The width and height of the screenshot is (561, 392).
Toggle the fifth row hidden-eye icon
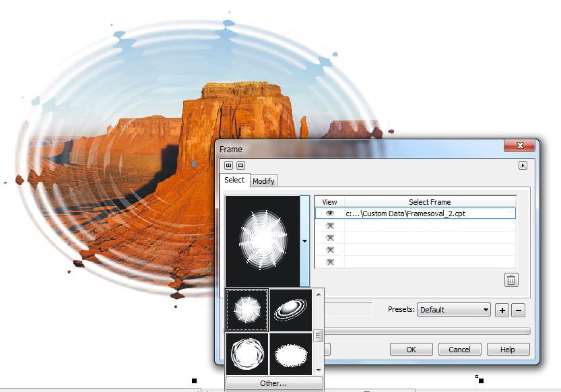(329, 262)
